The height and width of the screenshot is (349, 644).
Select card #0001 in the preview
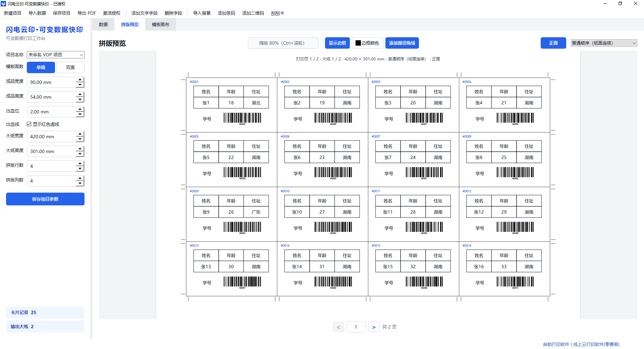231,105
